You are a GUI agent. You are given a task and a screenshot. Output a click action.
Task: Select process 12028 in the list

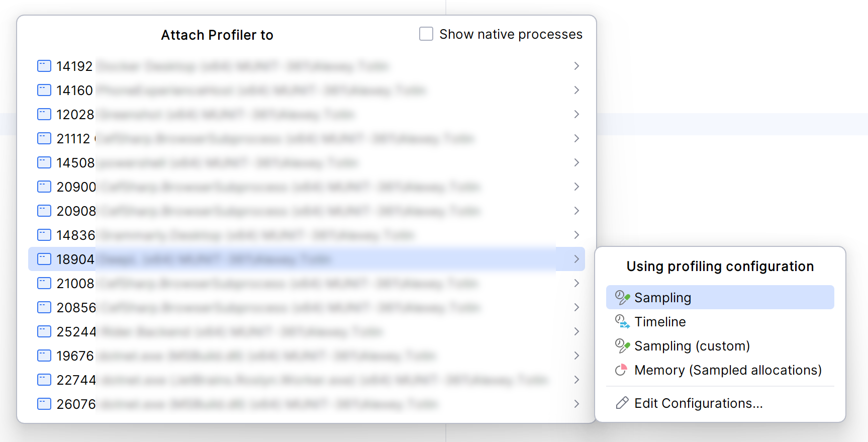[x=75, y=115]
